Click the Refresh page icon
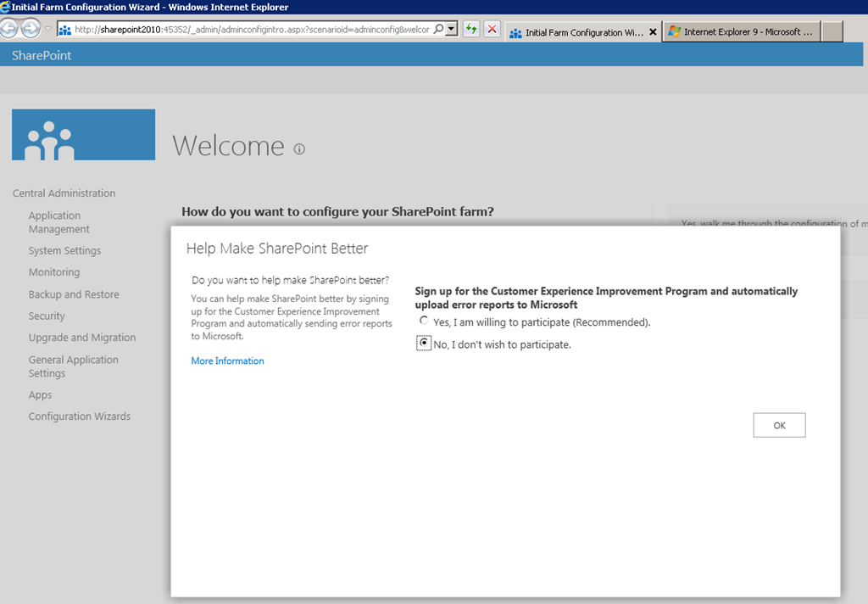868x604 pixels. [471, 29]
